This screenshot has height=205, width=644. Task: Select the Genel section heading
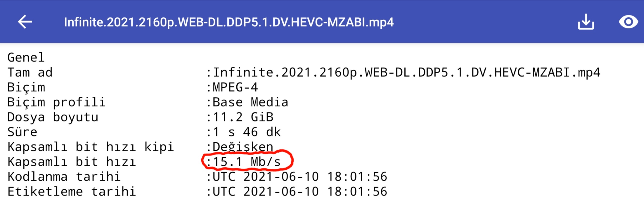(x=26, y=57)
